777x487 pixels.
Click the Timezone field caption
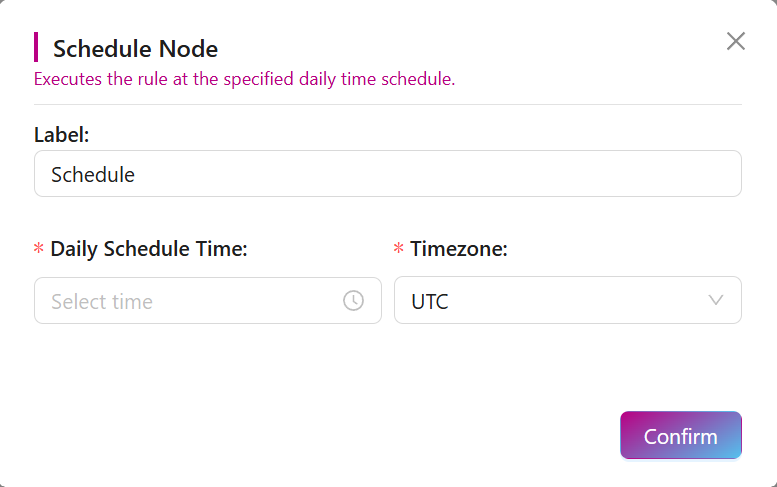coord(459,249)
